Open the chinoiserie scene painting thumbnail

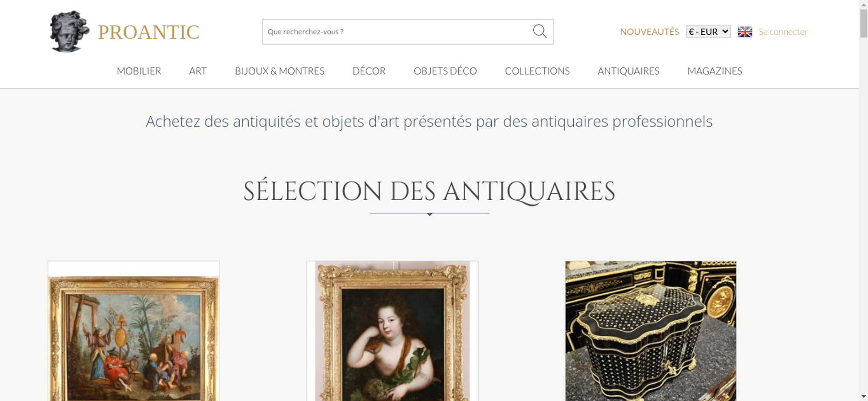pos(133,331)
